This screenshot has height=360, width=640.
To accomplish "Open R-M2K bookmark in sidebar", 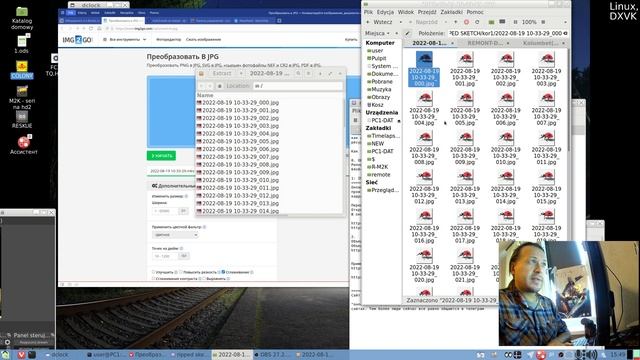I will [x=379, y=167].
